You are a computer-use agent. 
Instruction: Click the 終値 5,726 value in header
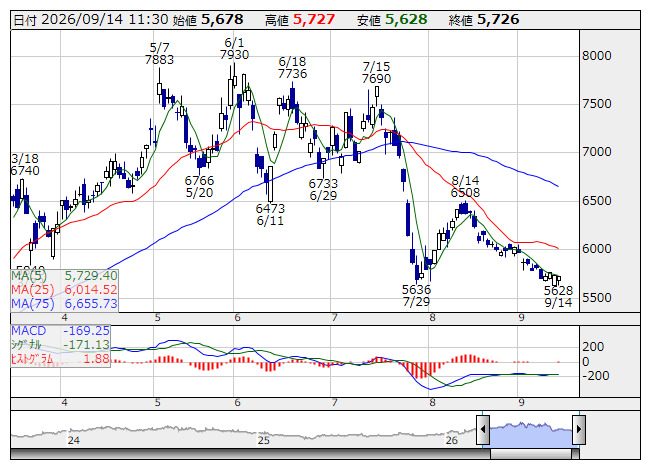click(x=498, y=19)
